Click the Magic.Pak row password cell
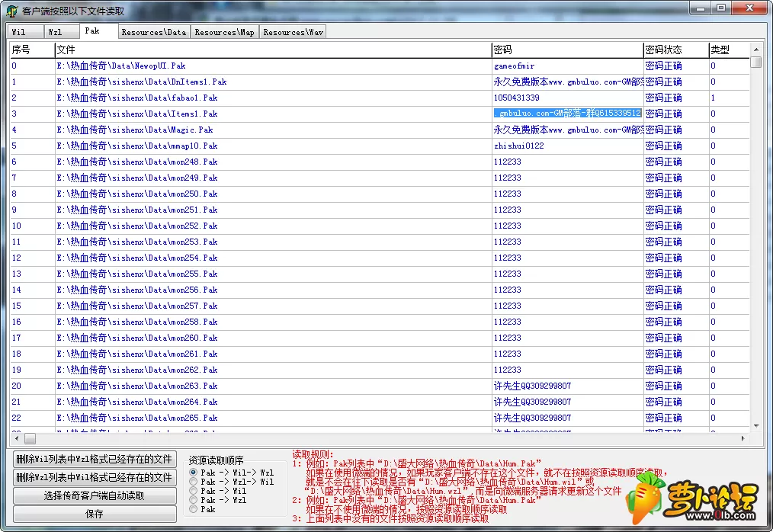This screenshot has width=773, height=532. click(569, 130)
